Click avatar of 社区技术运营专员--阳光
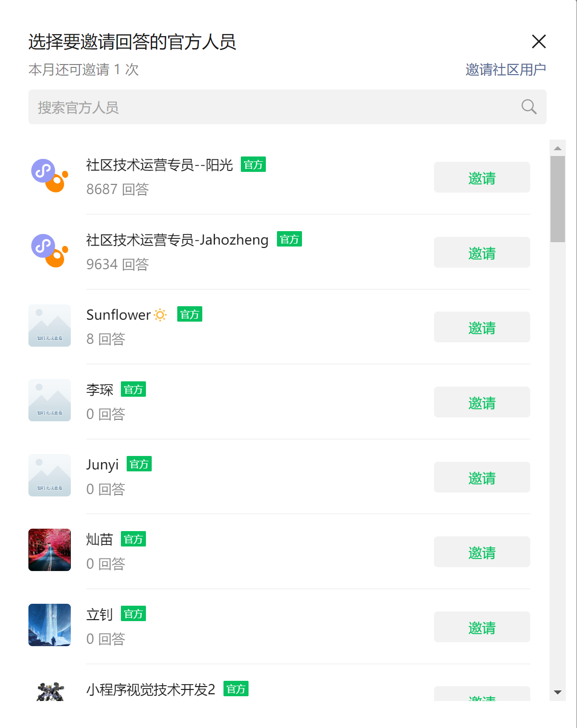The width and height of the screenshot is (577, 728). [x=50, y=175]
